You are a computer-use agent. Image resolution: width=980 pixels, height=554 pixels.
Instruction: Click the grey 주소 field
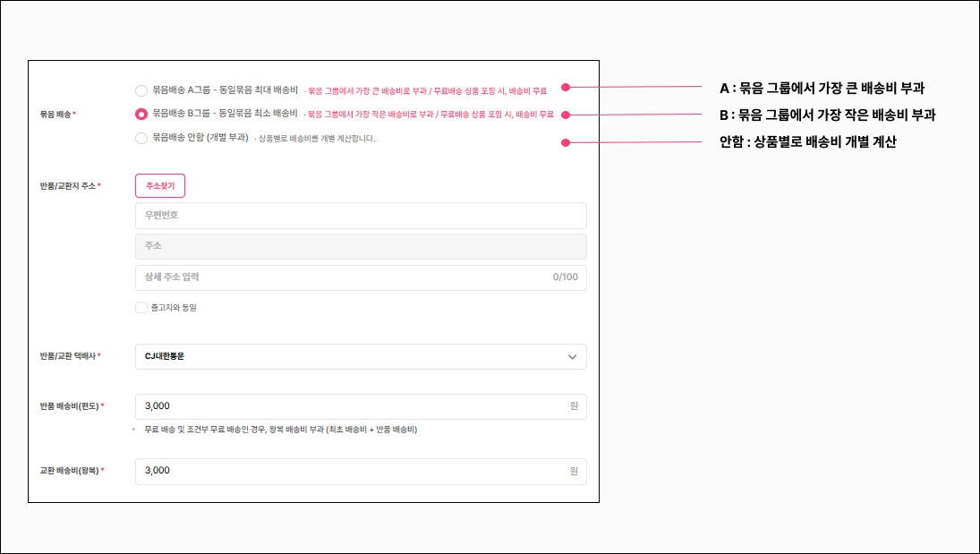tap(361, 246)
